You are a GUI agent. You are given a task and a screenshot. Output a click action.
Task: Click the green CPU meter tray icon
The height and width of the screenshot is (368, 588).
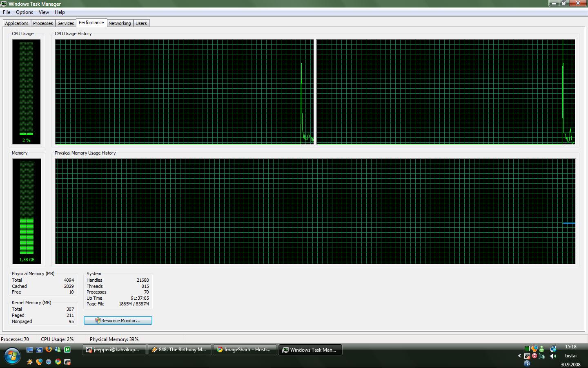tap(527, 349)
